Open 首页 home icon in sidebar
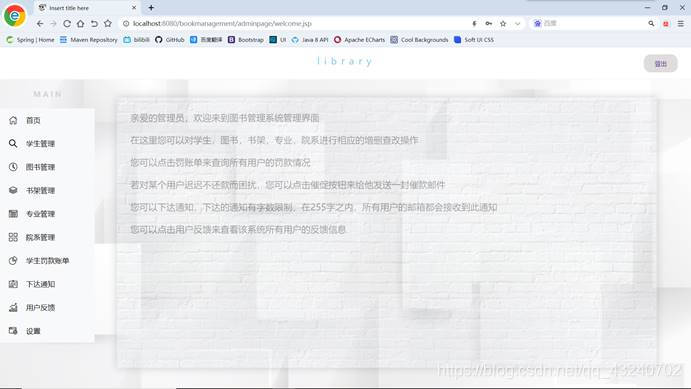Viewport: 691px width, 389px height. click(13, 120)
